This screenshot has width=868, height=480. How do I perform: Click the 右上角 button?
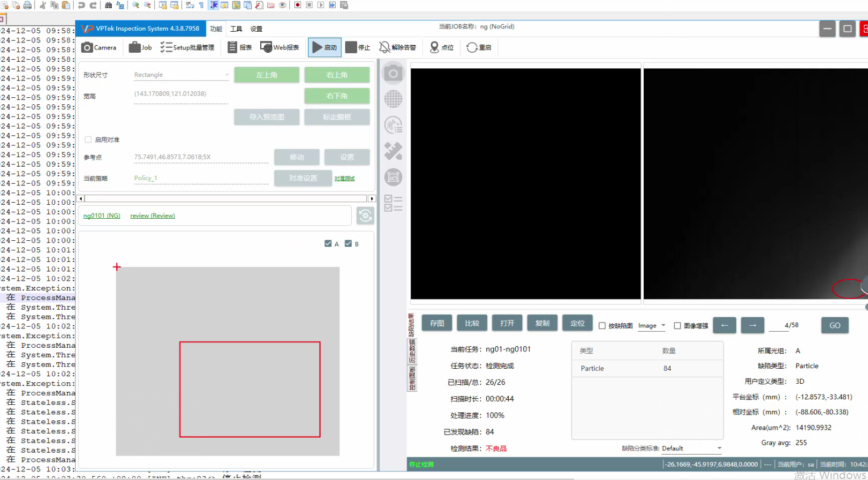tap(337, 75)
